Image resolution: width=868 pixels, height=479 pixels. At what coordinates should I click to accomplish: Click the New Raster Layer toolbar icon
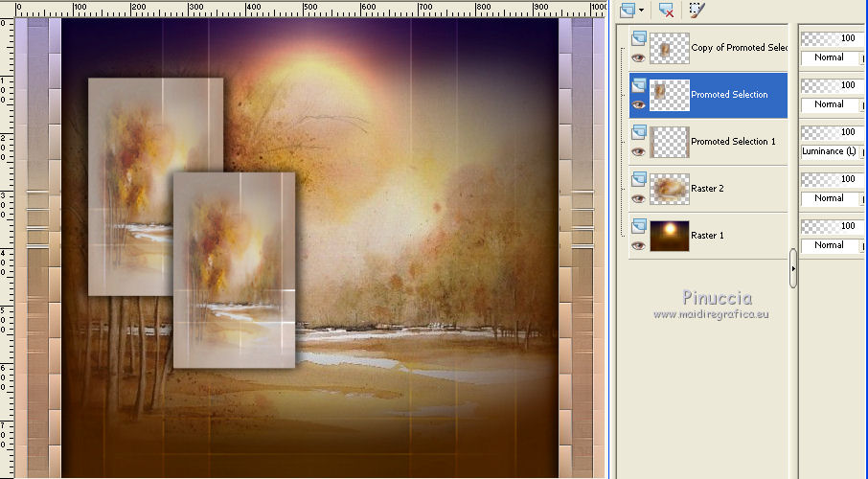click(x=628, y=10)
